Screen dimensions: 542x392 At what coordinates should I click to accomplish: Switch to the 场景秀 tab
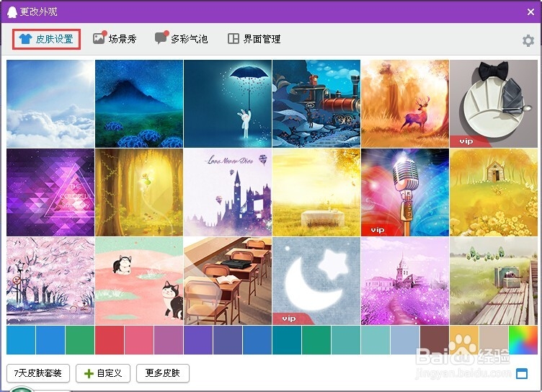coord(115,39)
